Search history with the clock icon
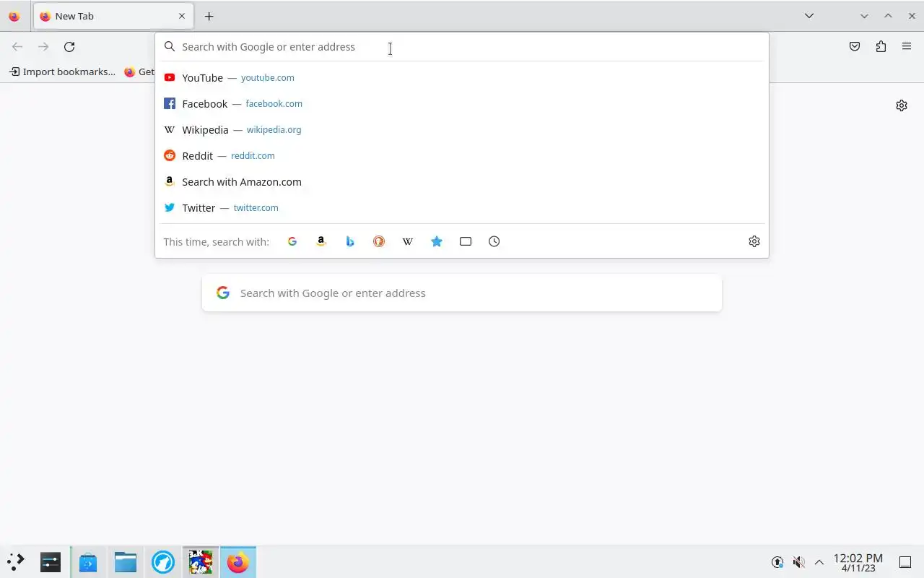 point(494,241)
